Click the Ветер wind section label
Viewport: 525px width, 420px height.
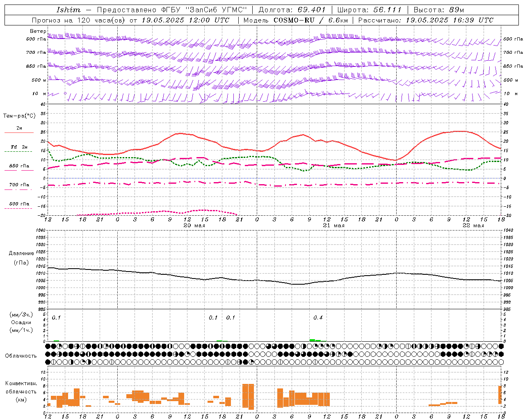pos(38,31)
